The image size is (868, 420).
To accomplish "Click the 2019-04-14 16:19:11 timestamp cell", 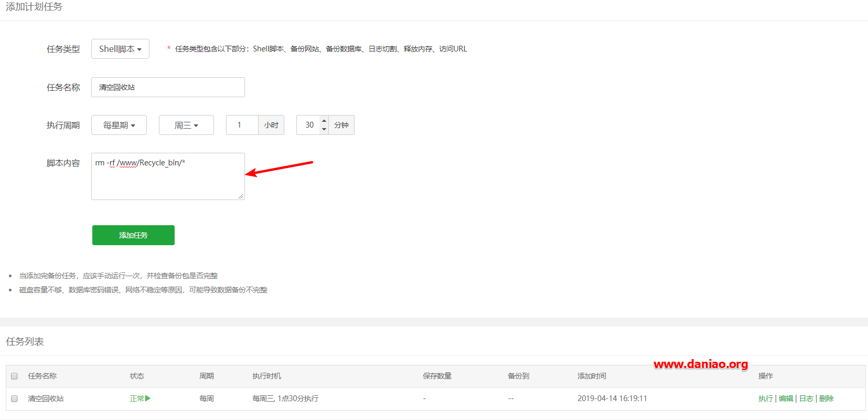I will (x=612, y=398).
